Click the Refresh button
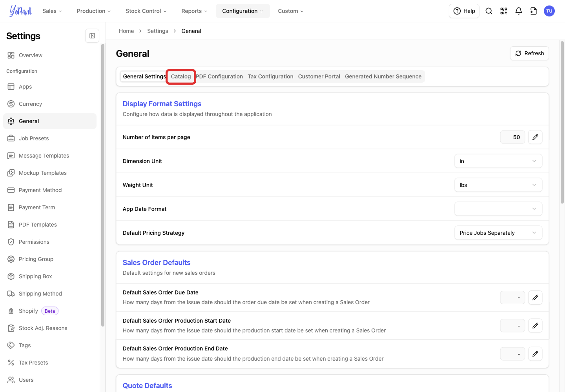 click(529, 53)
